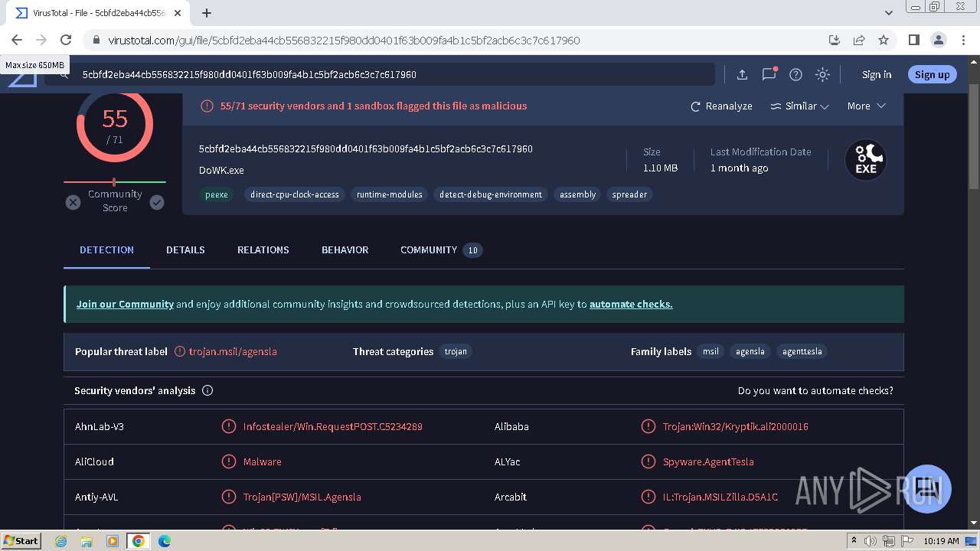Click the agenttesla family label
Image resolution: width=980 pixels, height=551 pixels.
click(x=802, y=351)
